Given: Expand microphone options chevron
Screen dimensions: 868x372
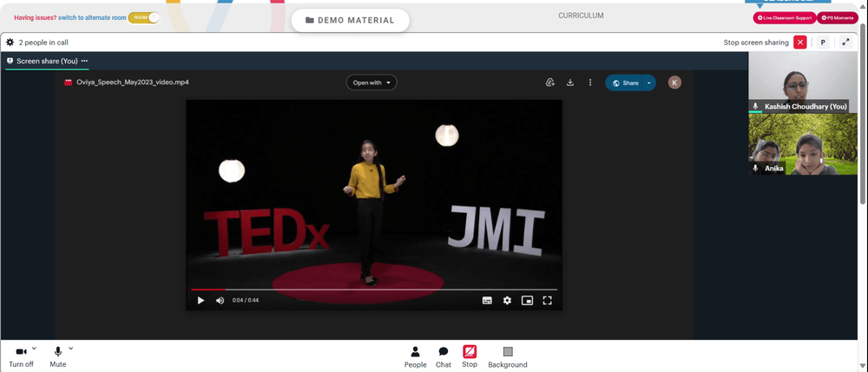Looking at the screenshot, I should [x=71, y=349].
